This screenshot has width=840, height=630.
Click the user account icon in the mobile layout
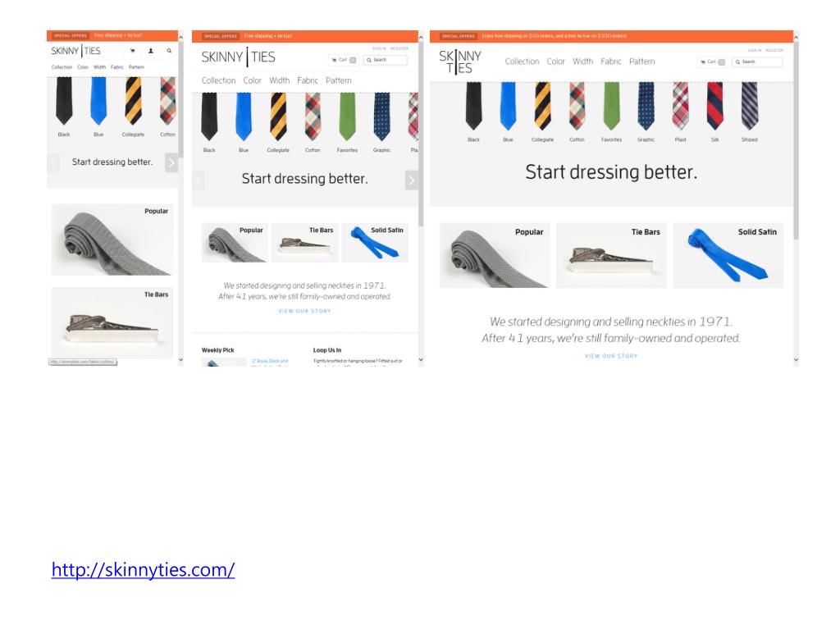click(x=151, y=51)
